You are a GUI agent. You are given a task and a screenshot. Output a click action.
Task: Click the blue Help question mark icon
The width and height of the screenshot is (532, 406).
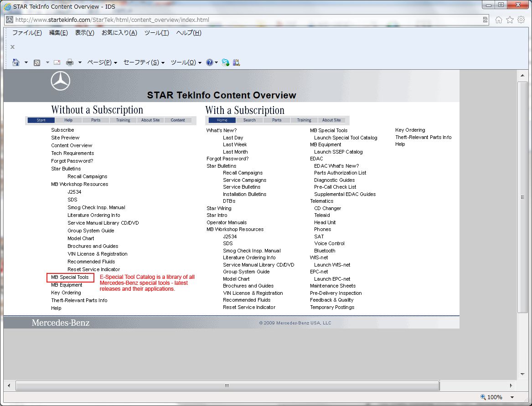210,62
